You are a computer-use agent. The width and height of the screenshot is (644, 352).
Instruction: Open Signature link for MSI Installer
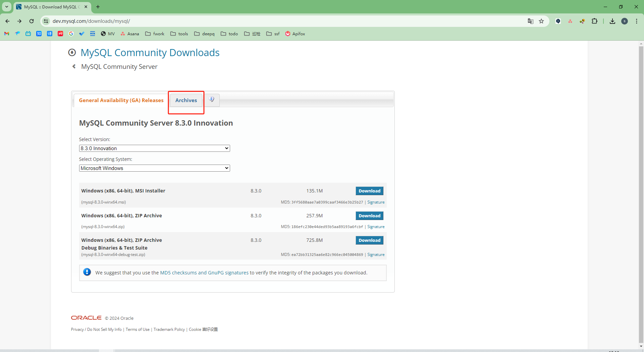click(x=376, y=202)
